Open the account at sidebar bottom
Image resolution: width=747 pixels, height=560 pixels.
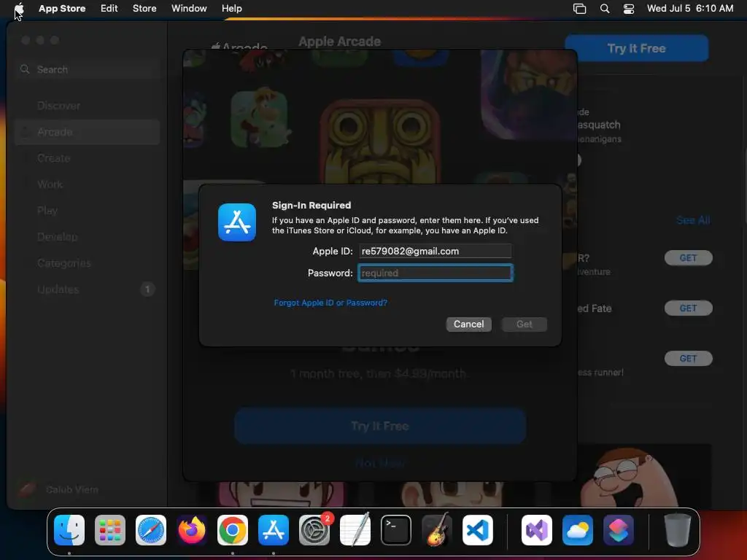coord(60,489)
